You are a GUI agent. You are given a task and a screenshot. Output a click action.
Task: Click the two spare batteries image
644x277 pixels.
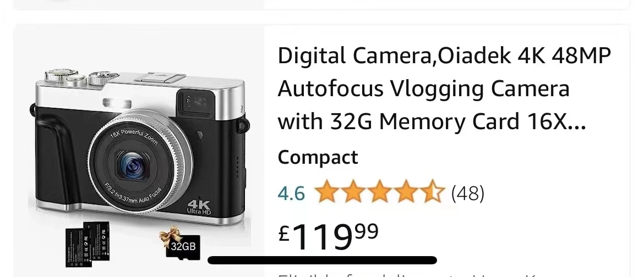(x=88, y=244)
